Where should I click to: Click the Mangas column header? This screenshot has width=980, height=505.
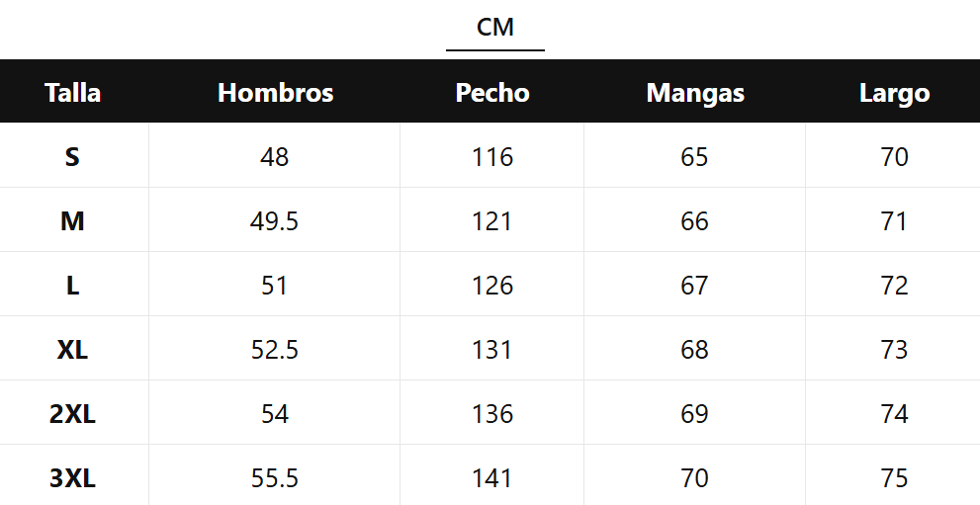[695, 93]
